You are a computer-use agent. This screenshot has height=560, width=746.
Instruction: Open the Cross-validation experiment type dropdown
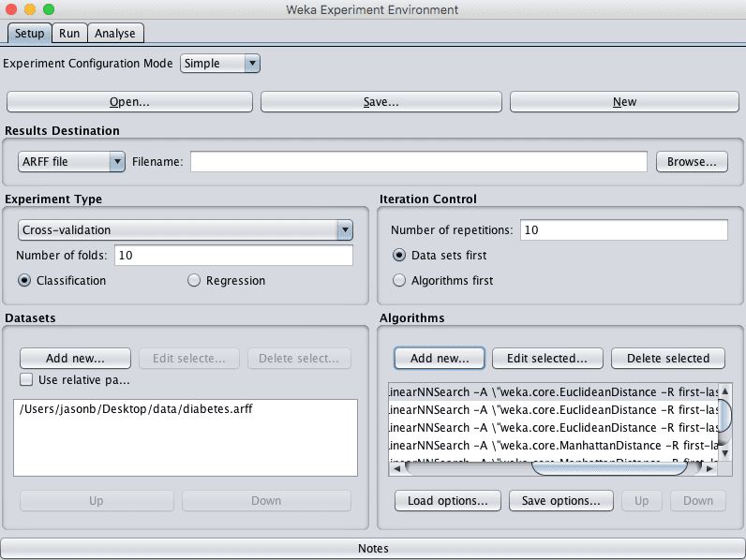click(x=186, y=230)
